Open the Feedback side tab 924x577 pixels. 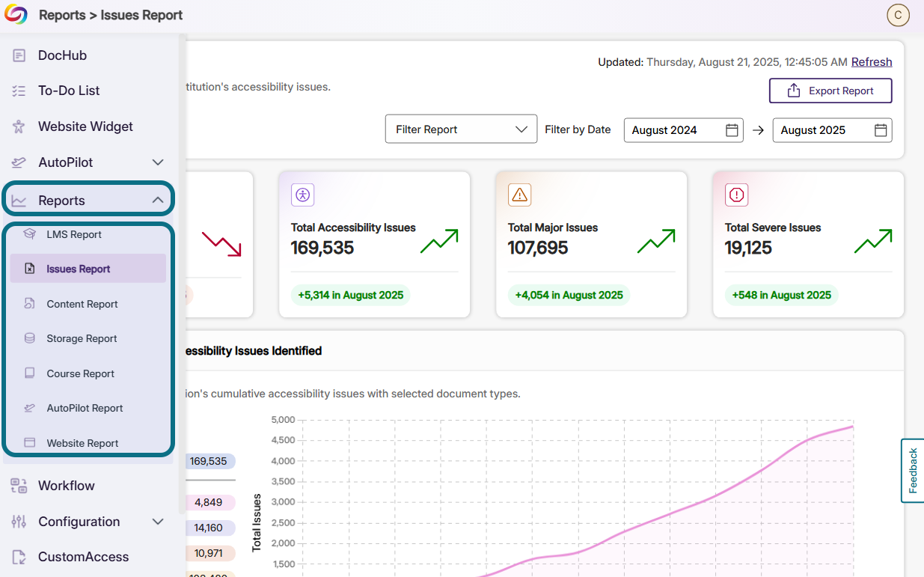point(913,471)
